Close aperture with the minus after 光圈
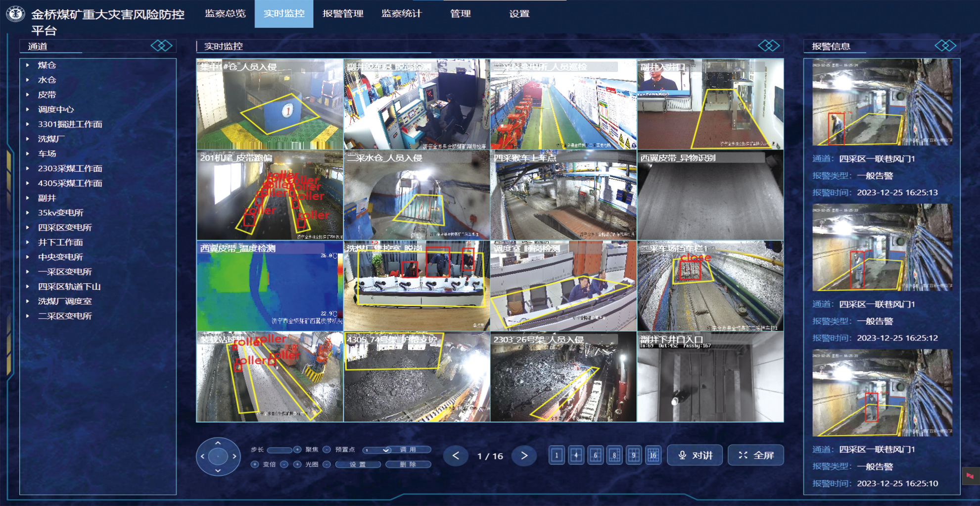 (327, 464)
